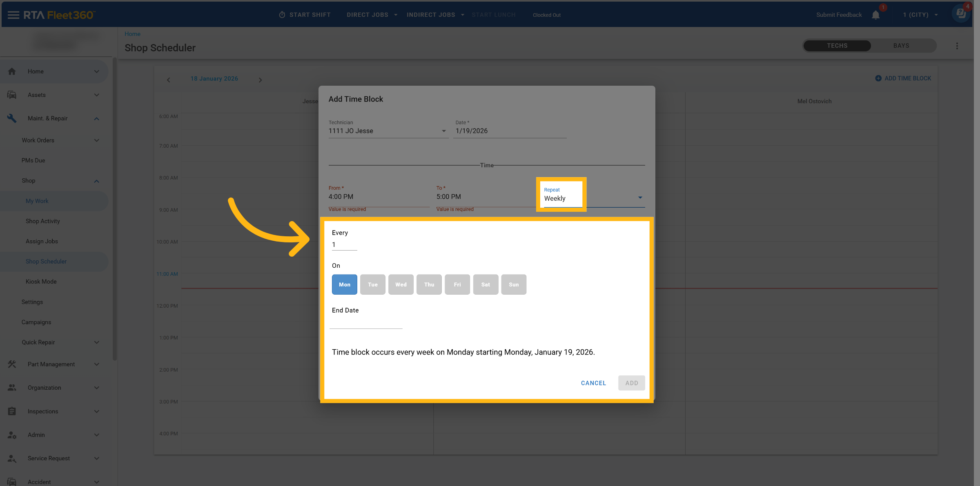Click the Every interval number field
This screenshot has width=980, height=486.
tap(344, 245)
